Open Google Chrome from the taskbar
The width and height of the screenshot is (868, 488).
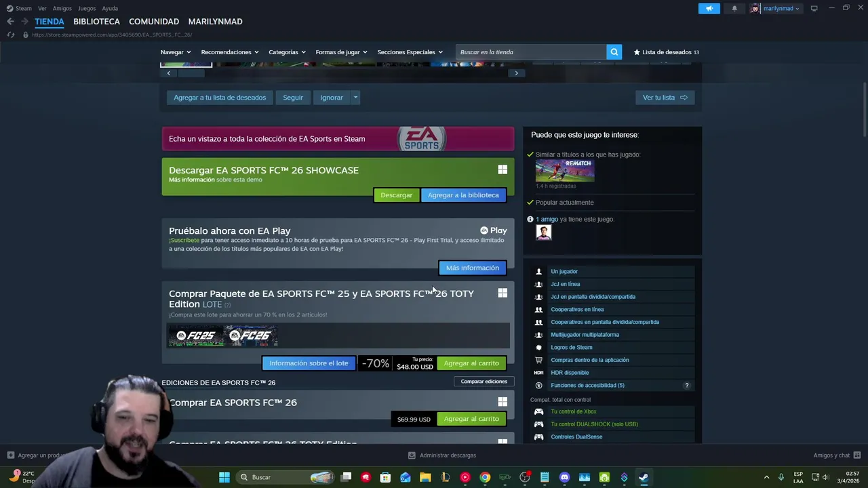[x=485, y=477]
